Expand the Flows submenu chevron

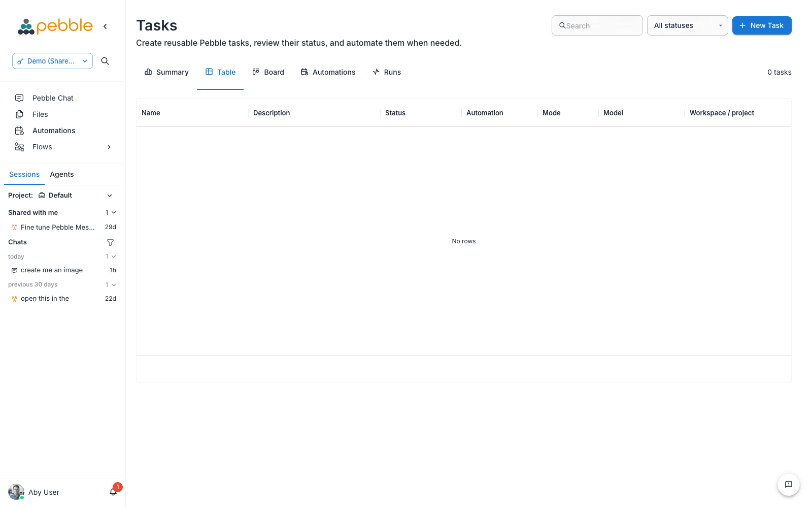point(109,147)
